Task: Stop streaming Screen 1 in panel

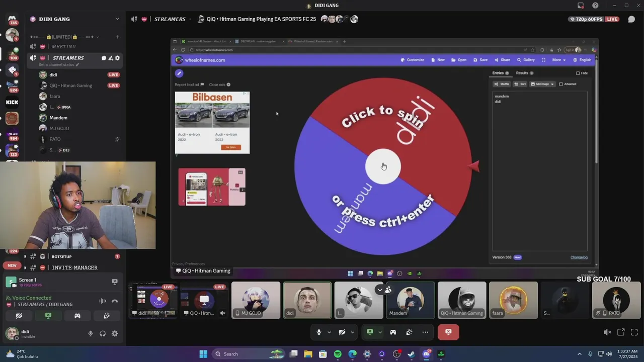Action: pyautogui.click(x=115, y=282)
